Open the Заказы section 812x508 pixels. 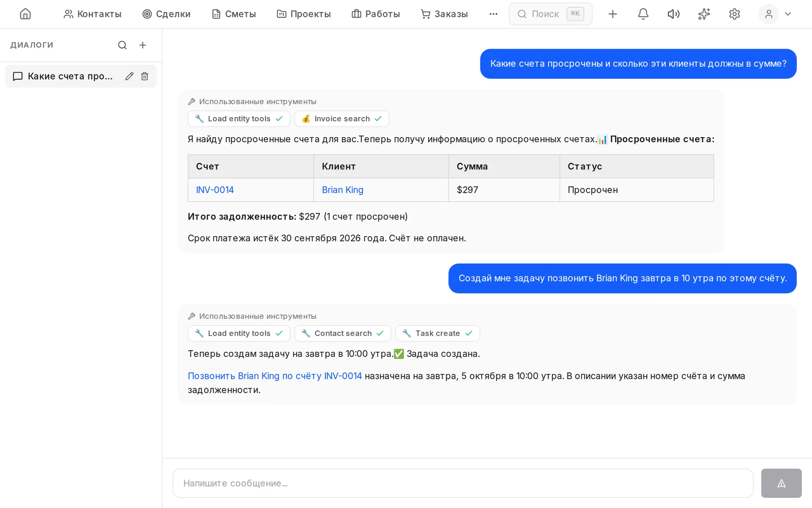444,14
